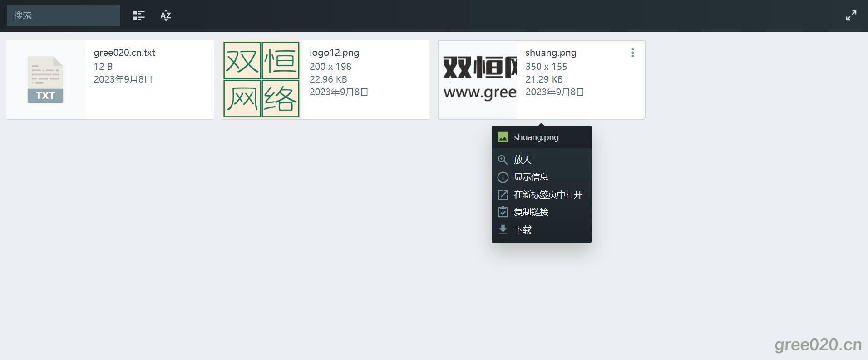Click the TXT file icon
Viewport: 868px width, 360px height.
tap(45, 80)
